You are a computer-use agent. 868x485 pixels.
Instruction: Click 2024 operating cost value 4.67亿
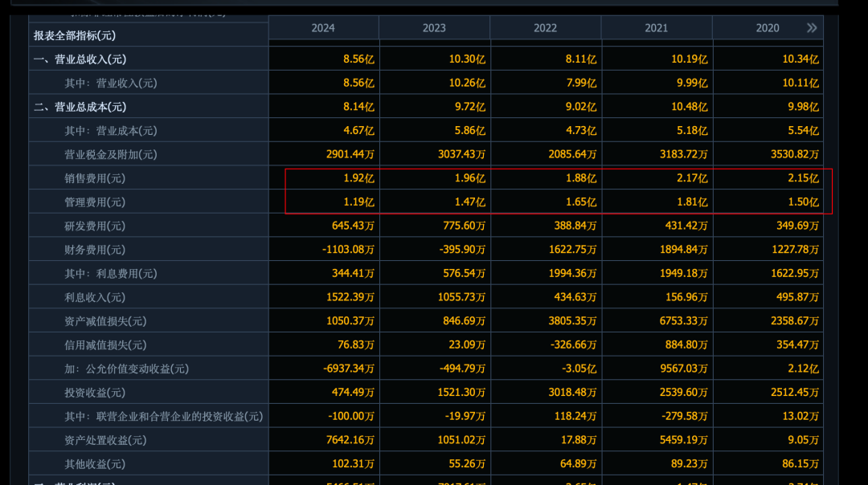[x=358, y=131]
